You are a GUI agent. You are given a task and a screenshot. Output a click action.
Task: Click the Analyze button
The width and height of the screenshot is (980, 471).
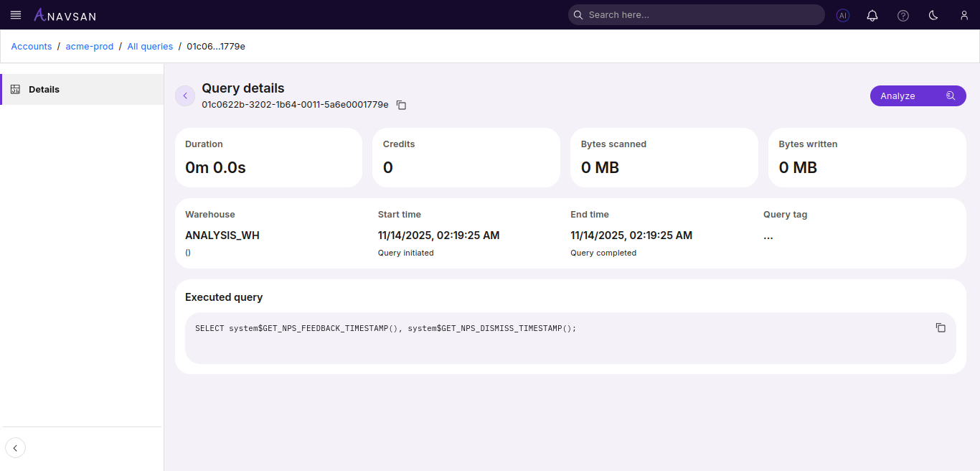point(898,95)
